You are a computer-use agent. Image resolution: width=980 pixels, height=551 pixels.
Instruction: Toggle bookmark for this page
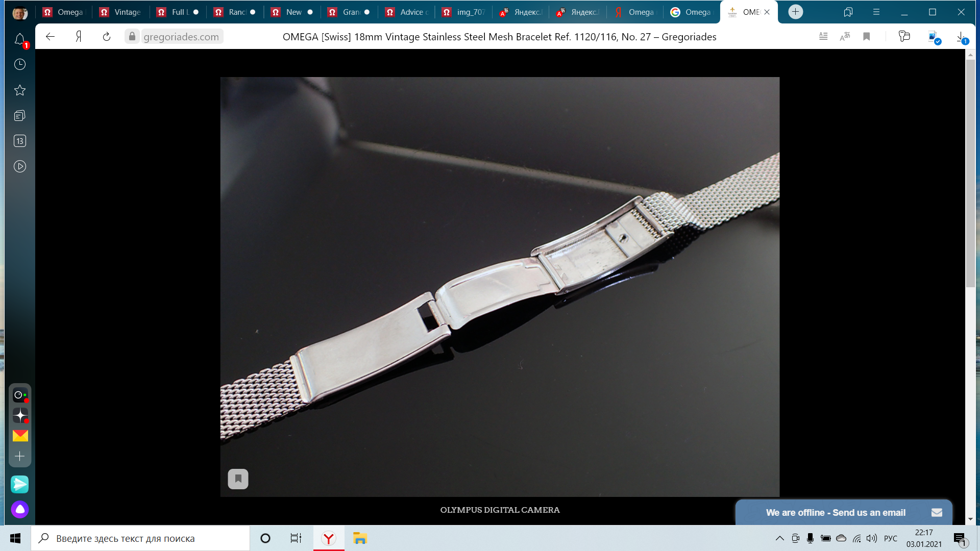tap(867, 37)
